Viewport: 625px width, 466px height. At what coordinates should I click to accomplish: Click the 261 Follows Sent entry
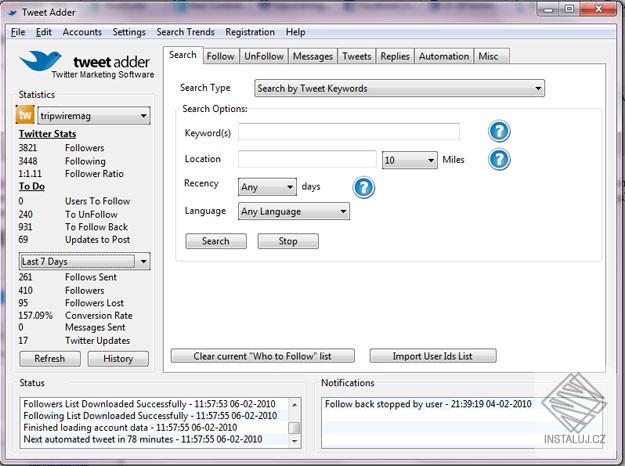point(68,277)
